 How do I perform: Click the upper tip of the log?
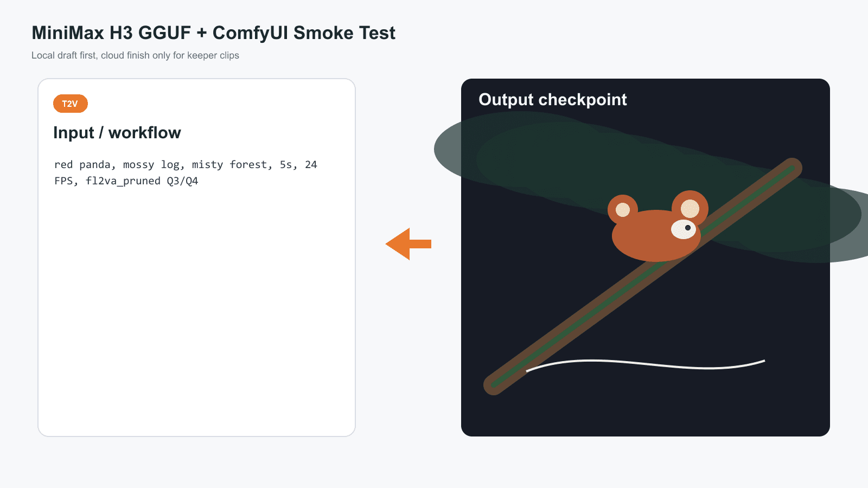click(x=792, y=168)
